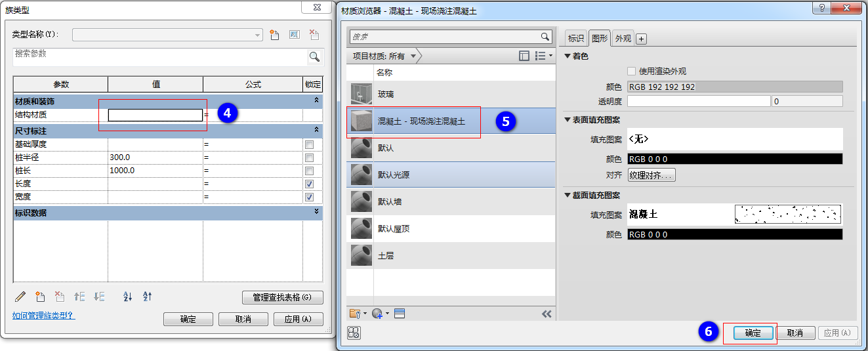Select the 土层 material thumbnail

click(360, 255)
